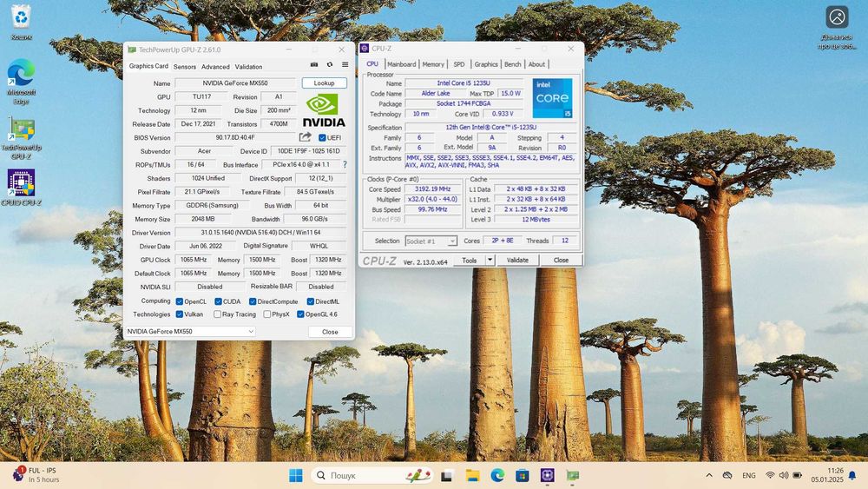The image size is (868, 489).
Task: Click GPU-Z refresh icon
Action: (x=329, y=65)
